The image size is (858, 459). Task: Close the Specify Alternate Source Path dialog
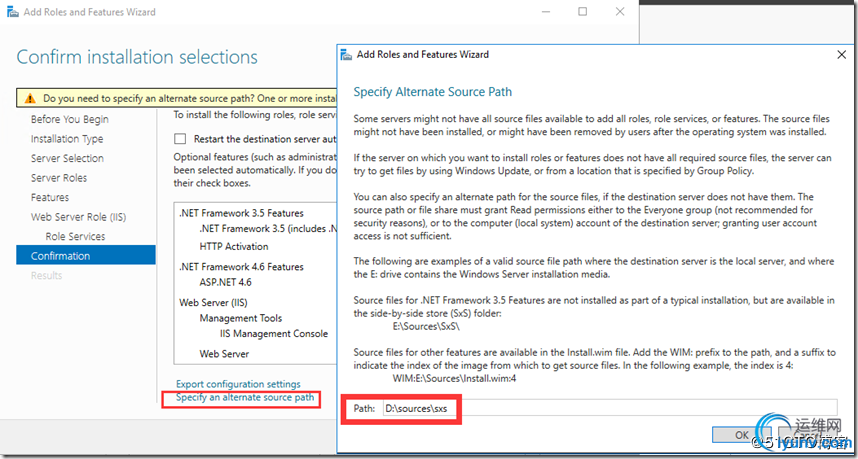842,55
